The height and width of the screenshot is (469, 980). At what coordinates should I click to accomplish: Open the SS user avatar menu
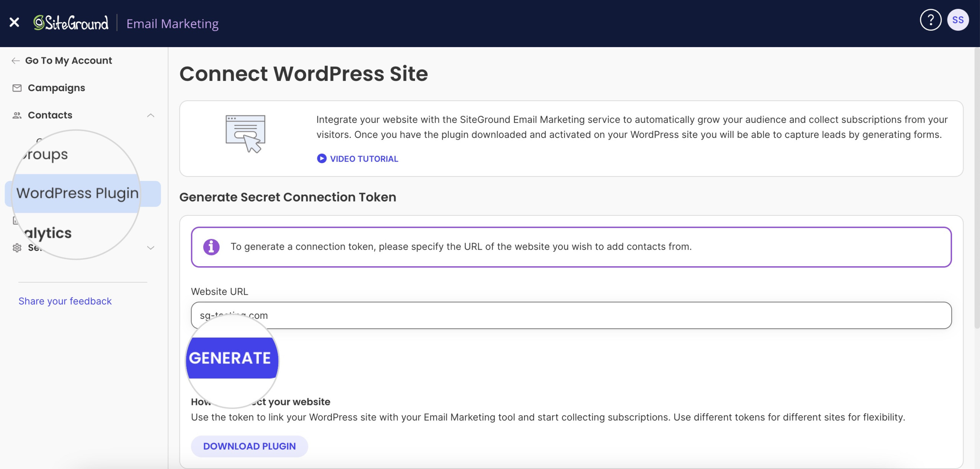pyautogui.click(x=958, y=20)
